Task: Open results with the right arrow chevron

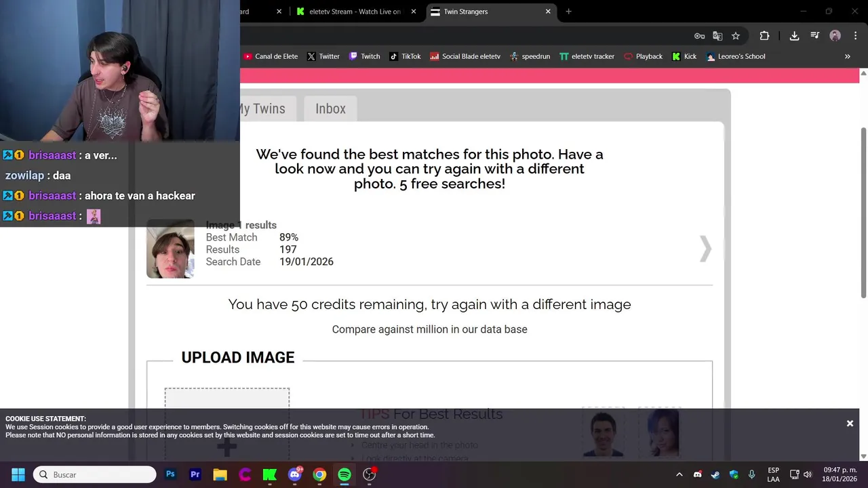Action: [x=705, y=249]
